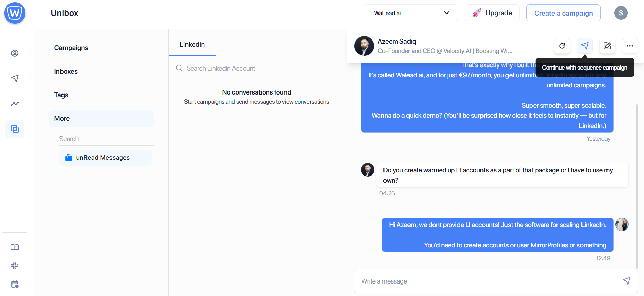Click the Upgrade button
Image resolution: width=644 pixels, height=296 pixels.
(x=492, y=13)
